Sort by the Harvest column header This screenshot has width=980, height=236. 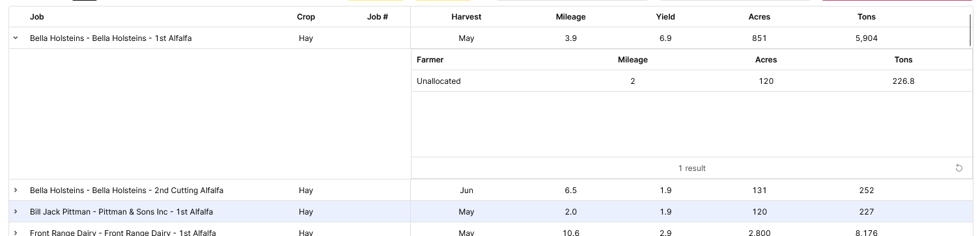466,17
